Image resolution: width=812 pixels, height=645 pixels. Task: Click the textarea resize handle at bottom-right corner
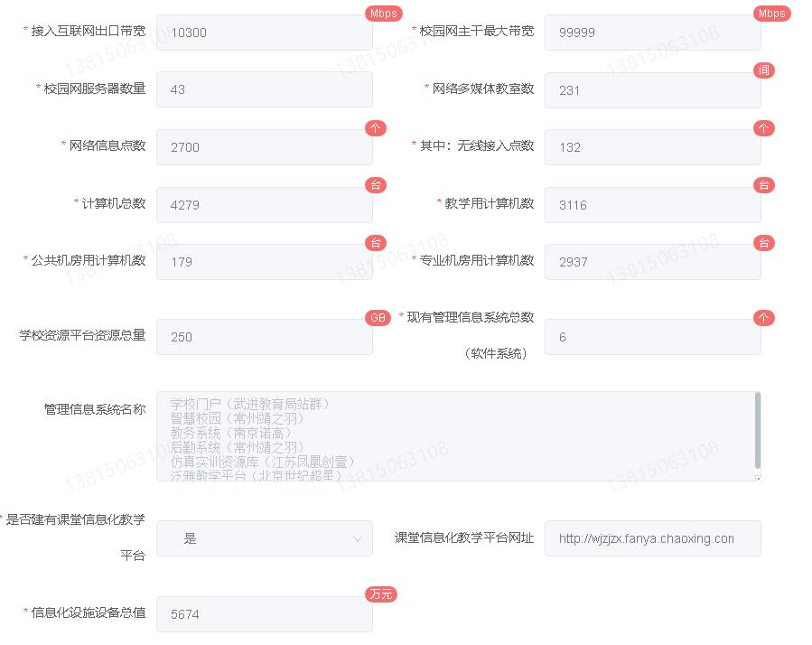coord(757,476)
